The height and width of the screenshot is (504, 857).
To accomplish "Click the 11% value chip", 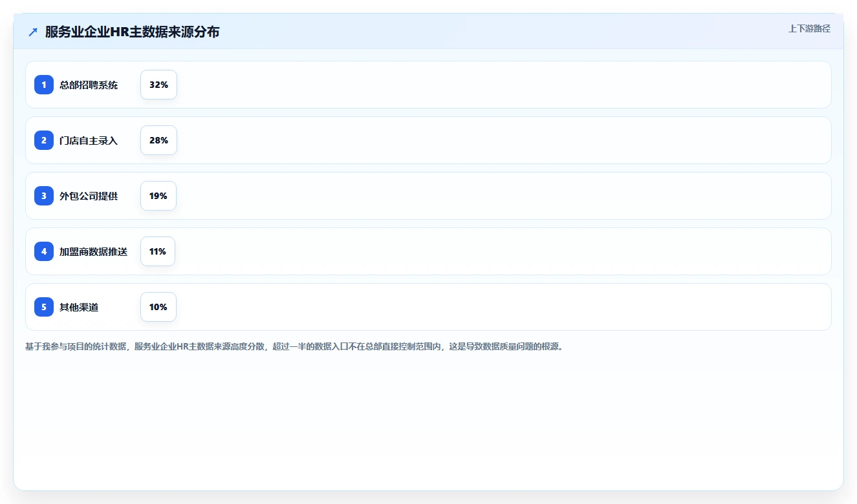I will point(158,251).
